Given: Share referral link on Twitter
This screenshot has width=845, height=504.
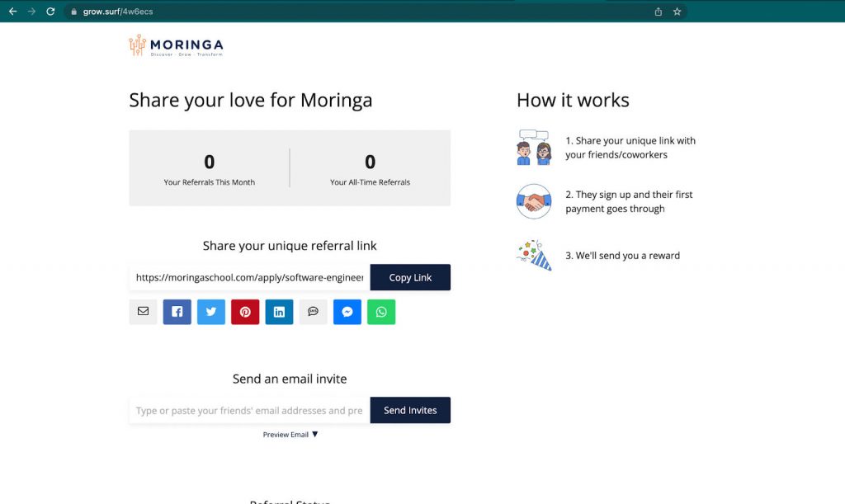Looking at the screenshot, I should pos(211,312).
